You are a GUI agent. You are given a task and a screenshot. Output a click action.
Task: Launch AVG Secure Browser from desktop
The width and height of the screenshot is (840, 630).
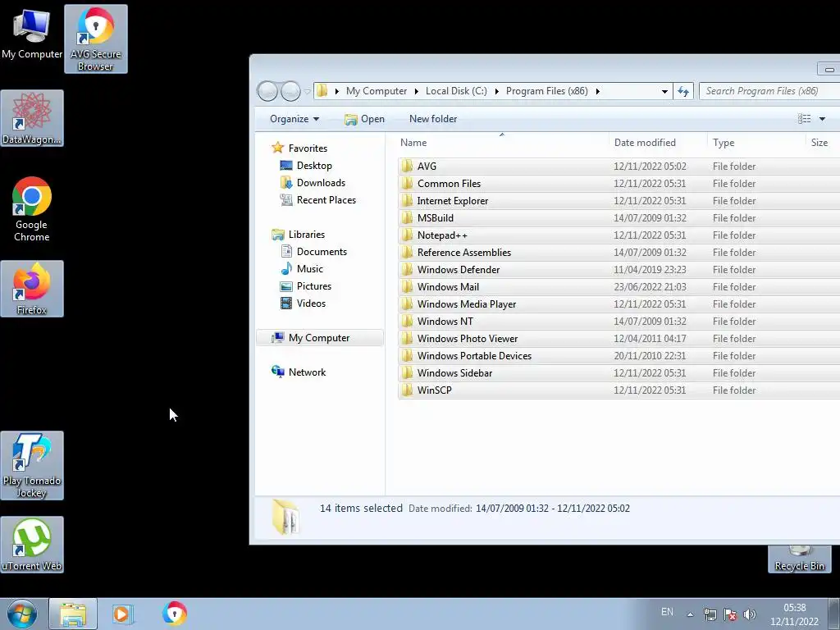tap(95, 39)
